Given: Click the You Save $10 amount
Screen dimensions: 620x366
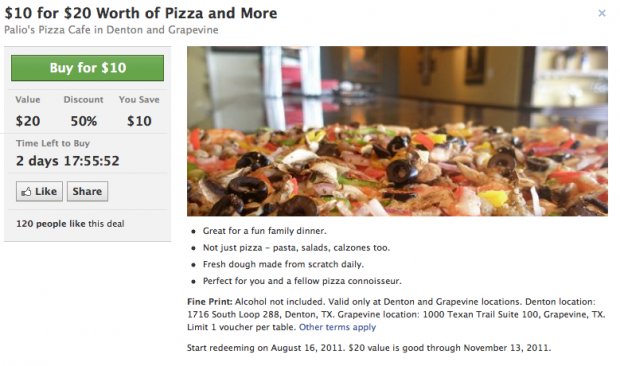Looking at the screenshot, I should [x=139, y=121].
